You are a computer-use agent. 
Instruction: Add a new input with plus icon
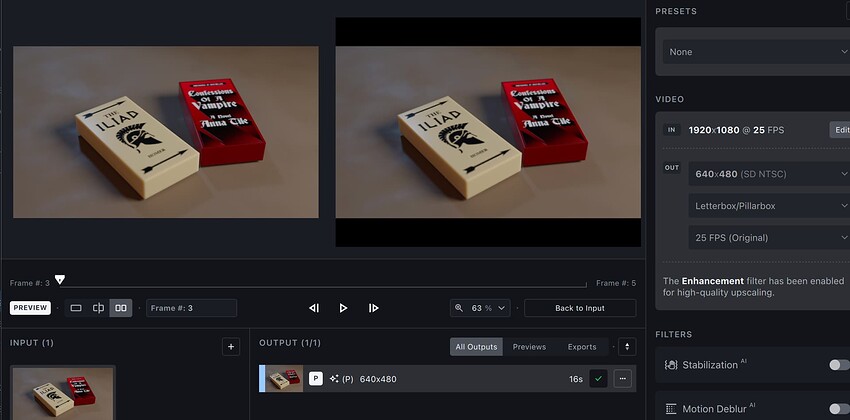pos(231,347)
